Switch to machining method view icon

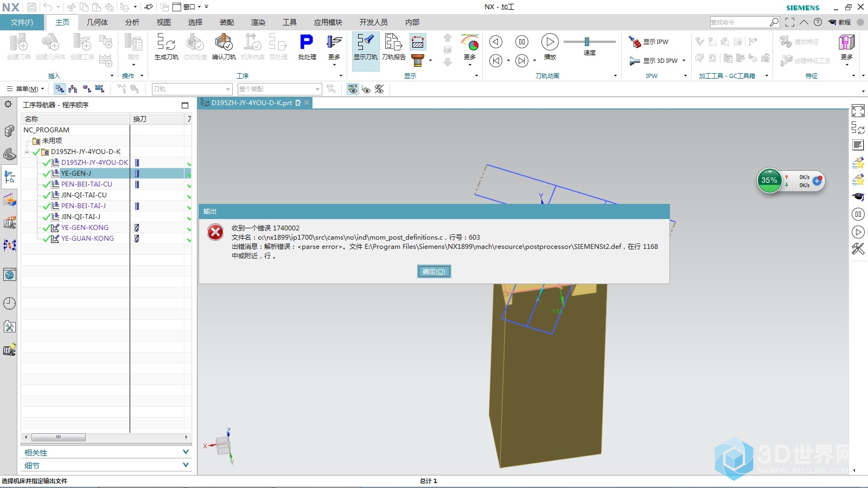99,89
